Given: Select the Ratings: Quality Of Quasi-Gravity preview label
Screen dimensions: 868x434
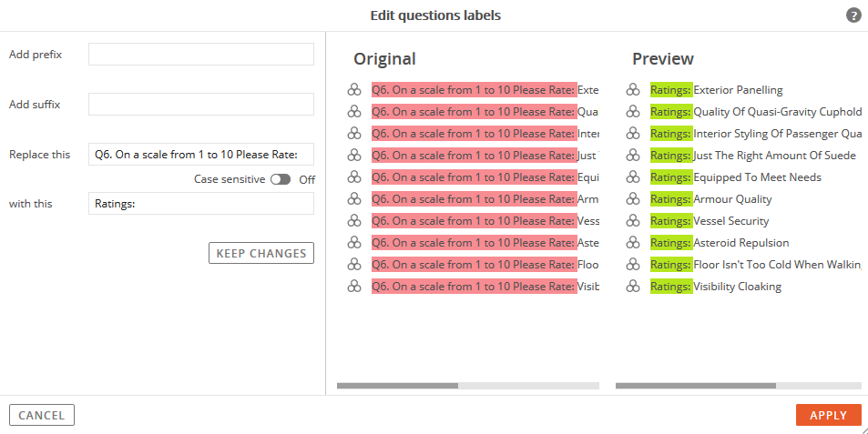Looking at the screenshot, I should (x=756, y=112).
